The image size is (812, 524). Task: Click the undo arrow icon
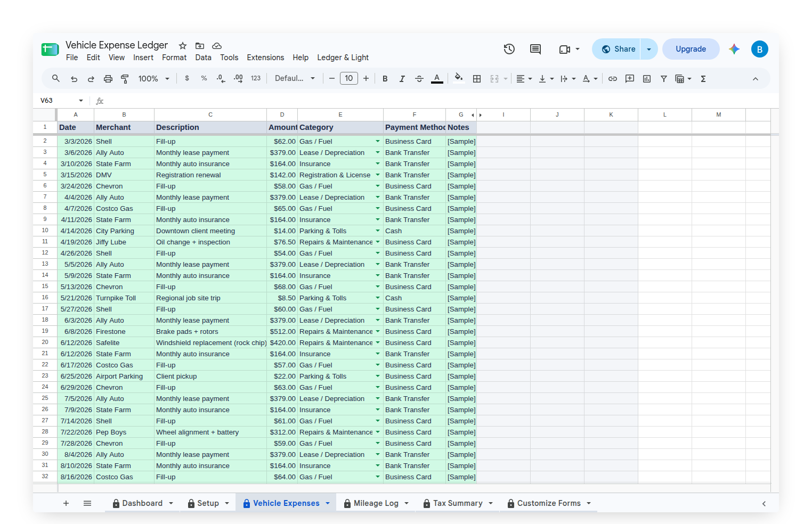74,79
